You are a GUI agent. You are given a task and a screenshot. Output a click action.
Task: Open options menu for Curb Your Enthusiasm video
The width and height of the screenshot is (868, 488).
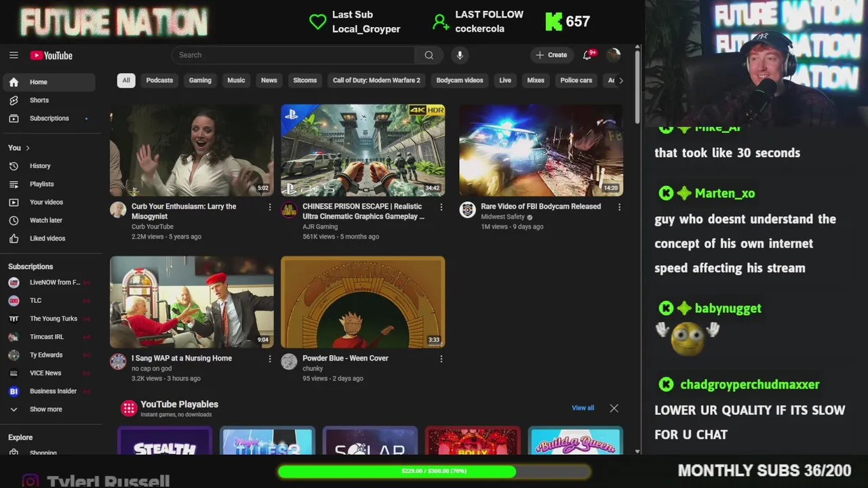click(x=270, y=207)
